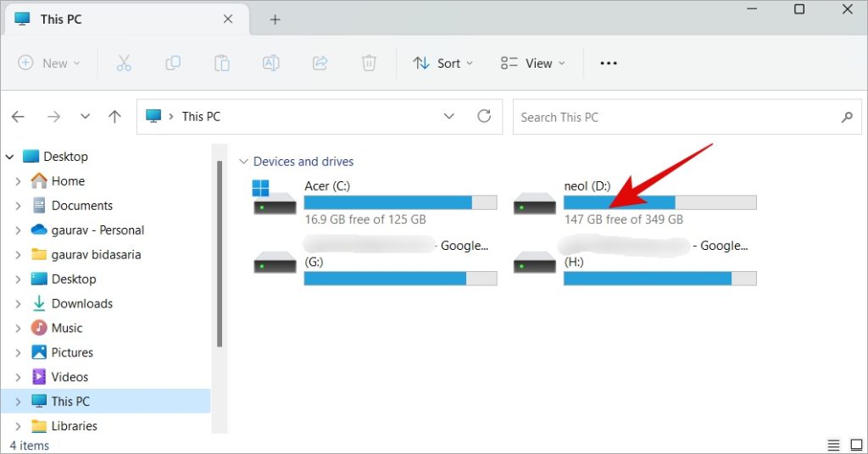
Task: Click the Search This PC field
Action: [674, 117]
